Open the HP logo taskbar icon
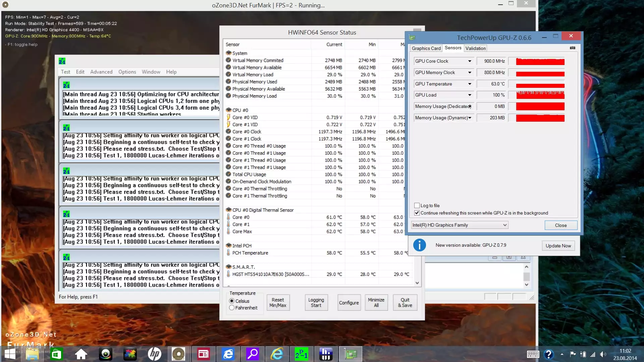 [x=154, y=354]
